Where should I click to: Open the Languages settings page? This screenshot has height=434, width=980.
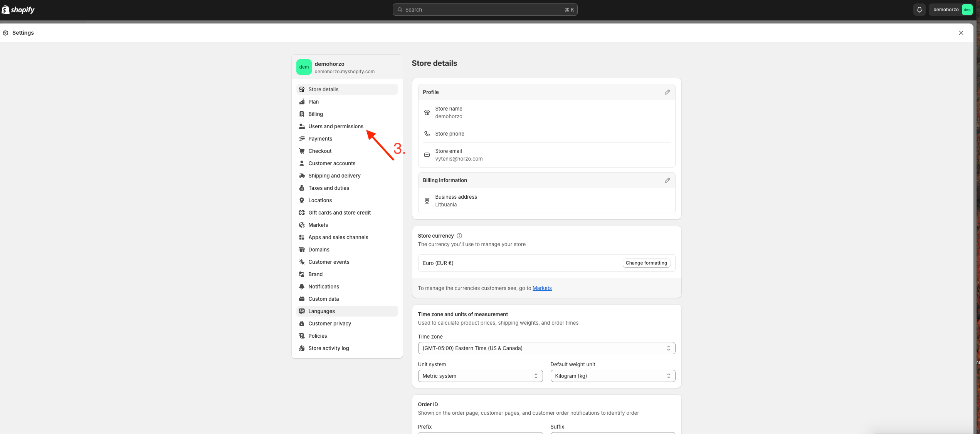[321, 311]
